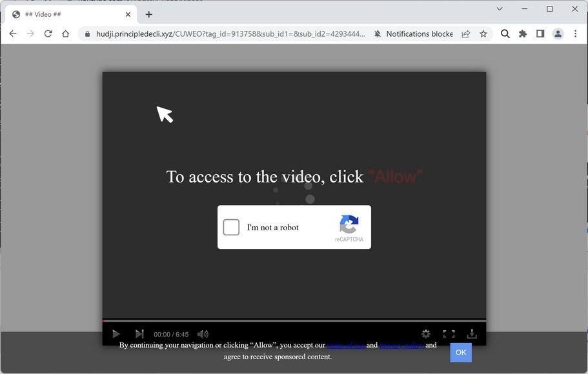Click the address bar URL field
The height and width of the screenshot is (374, 588).
pos(230,34)
